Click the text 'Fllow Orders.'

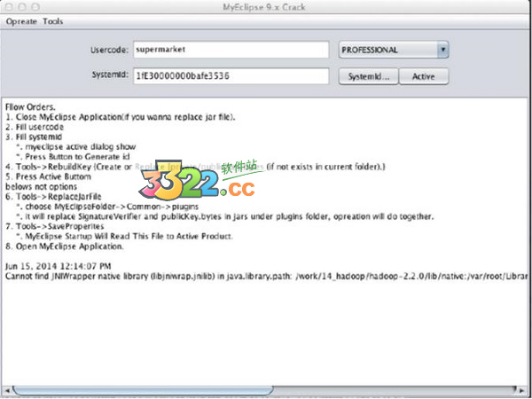30,107
